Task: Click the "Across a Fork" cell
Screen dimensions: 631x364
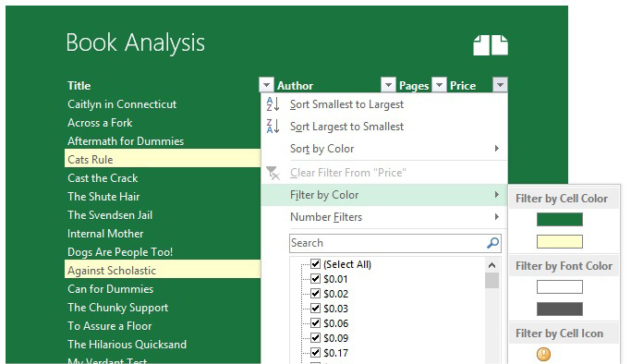Action: 100,123
